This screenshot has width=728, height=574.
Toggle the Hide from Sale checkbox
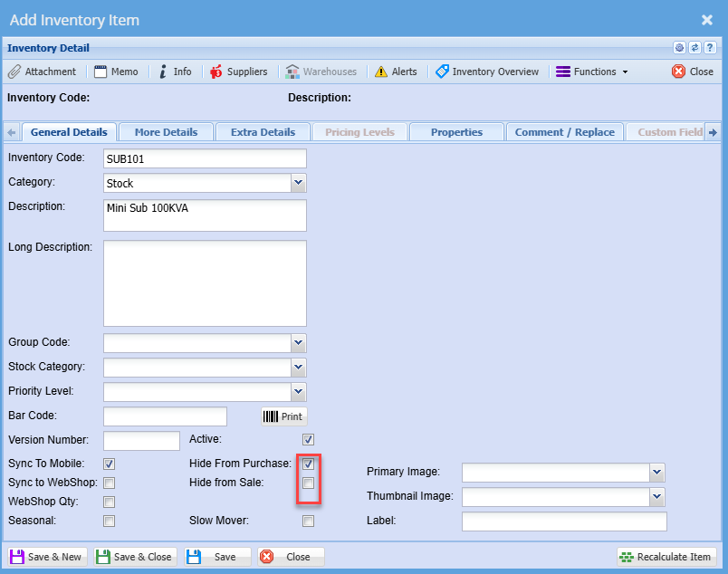click(x=309, y=483)
